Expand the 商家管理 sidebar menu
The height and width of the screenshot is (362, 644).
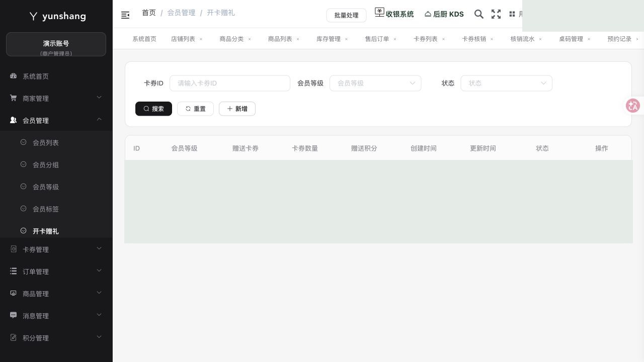tap(56, 98)
